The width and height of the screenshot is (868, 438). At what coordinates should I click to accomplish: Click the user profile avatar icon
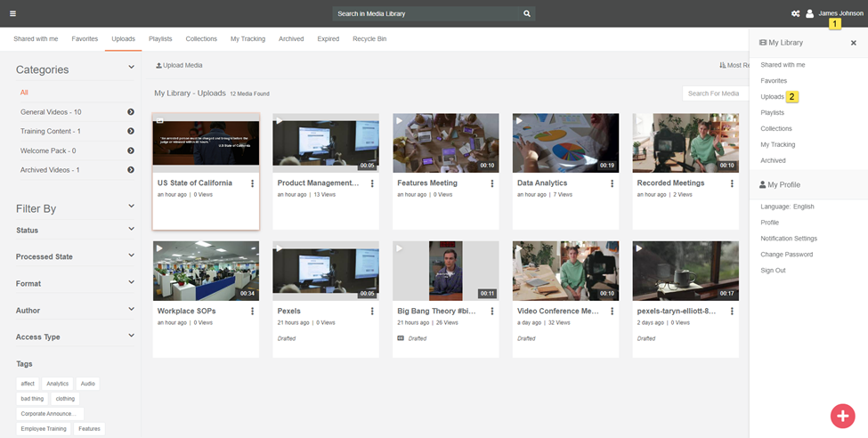809,13
